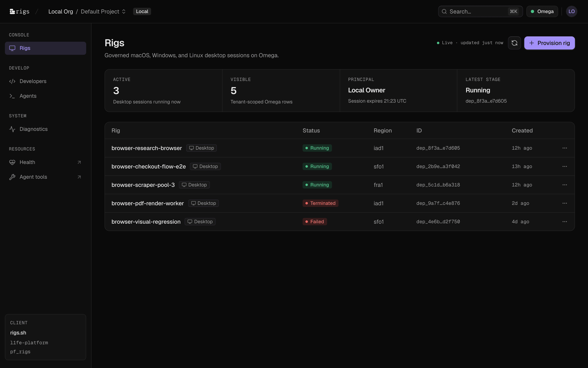Click Local Owner principal value
The image size is (588, 368).
tap(366, 90)
